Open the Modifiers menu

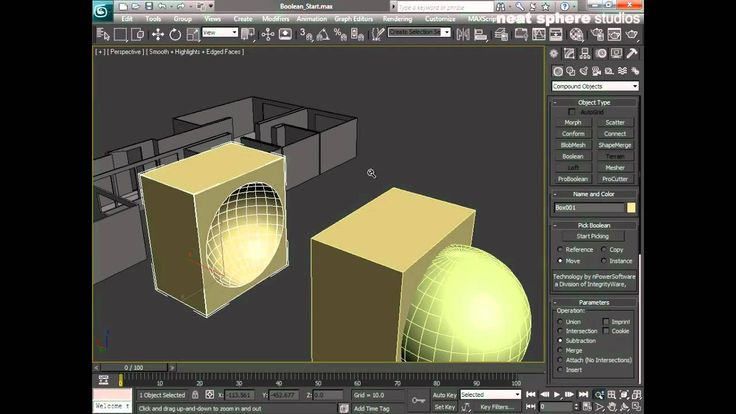point(276,19)
